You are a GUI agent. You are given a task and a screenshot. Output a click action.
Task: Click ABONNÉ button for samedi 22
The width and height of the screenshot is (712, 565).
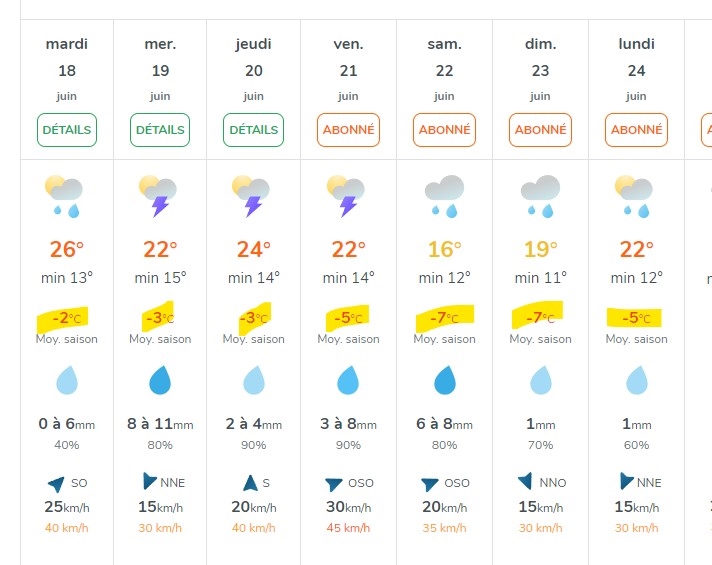[x=444, y=130]
